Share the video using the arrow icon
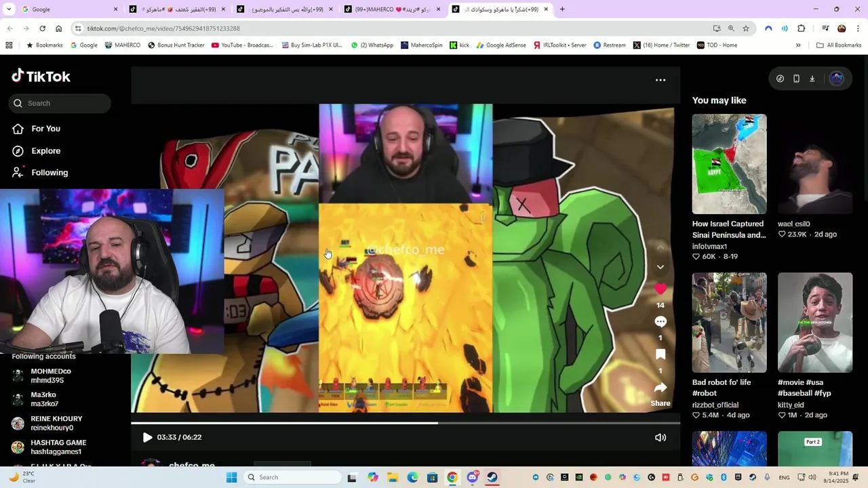The width and height of the screenshot is (868, 488). click(x=660, y=388)
